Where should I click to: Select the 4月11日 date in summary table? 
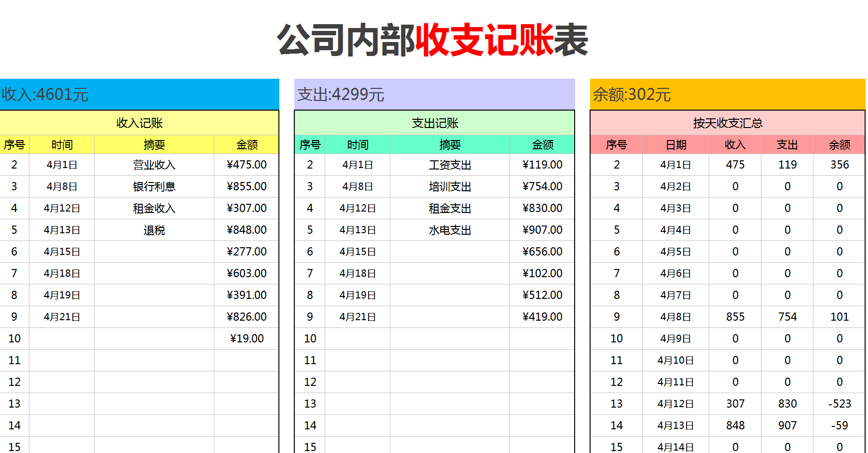[x=675, y=382]
